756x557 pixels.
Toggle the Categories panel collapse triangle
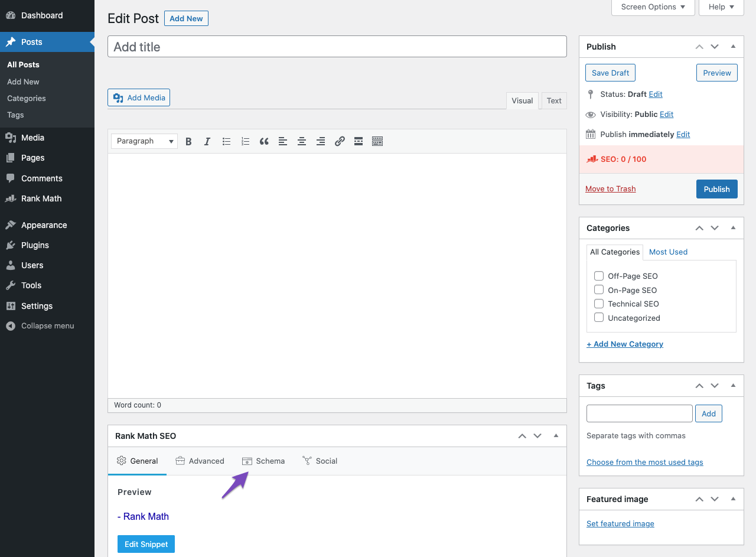(x=733, y=228)
